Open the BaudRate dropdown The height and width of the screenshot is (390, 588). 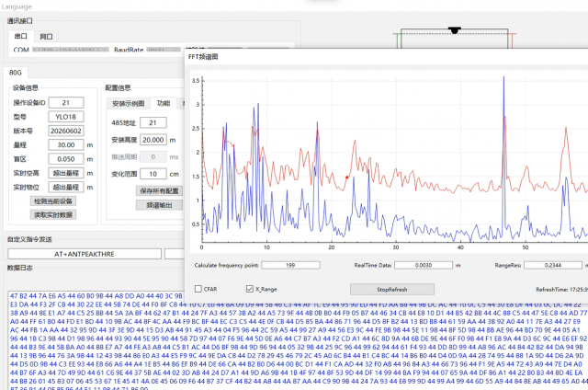click(164, 50)
